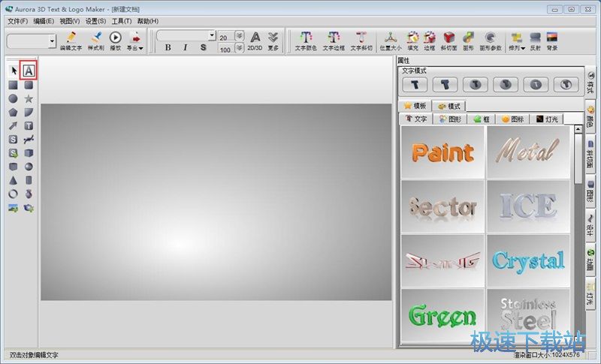This screenshot has width=601, height=364.
Task: Open the 斜切面 (Bevel) toolbar button
Action: [448, 41]
